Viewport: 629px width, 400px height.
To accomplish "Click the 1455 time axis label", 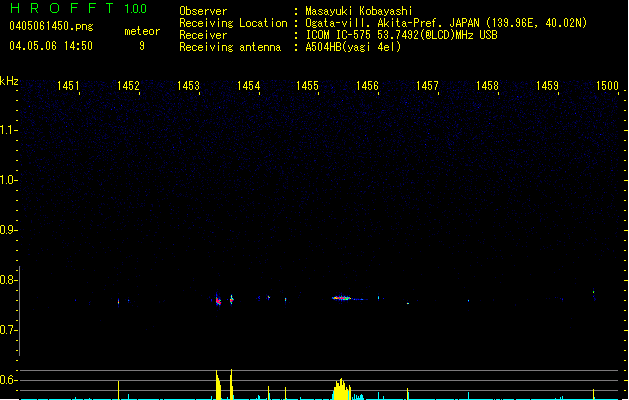I will [x=307, y=85].
